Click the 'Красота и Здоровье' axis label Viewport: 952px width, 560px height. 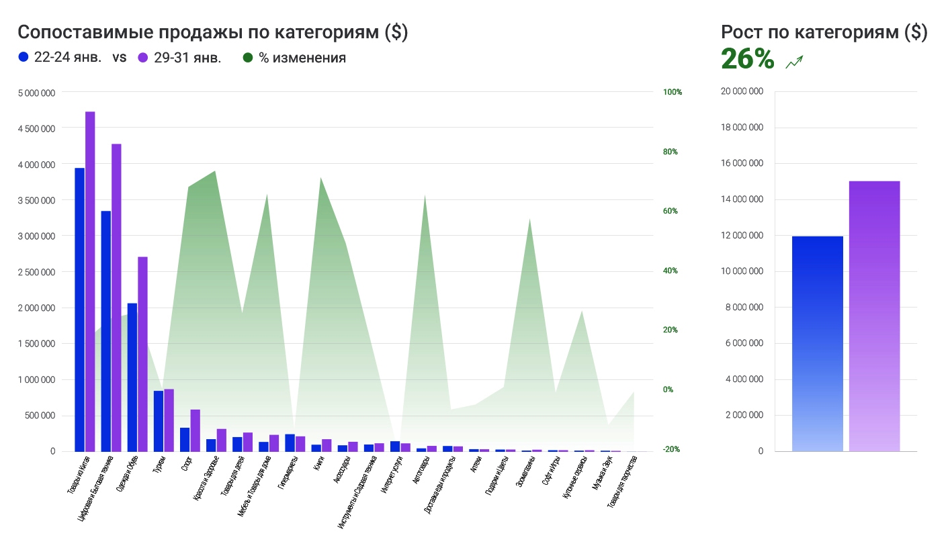pos(206,479)
